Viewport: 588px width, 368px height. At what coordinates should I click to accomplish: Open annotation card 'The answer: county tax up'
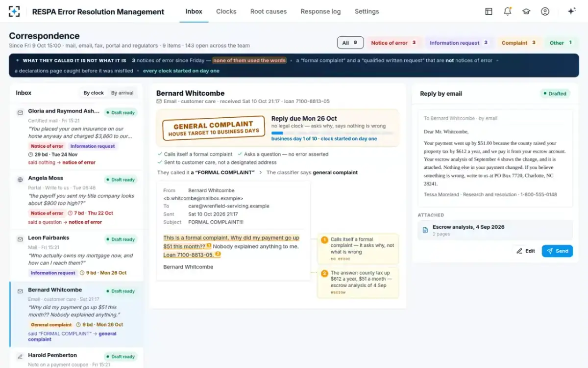[358, 282]
